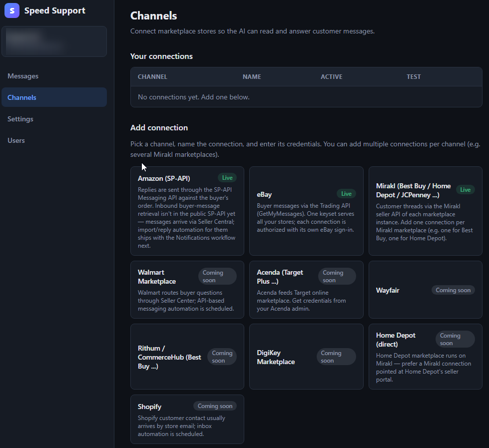Select the Acenda (Target Plus) card
489x448 pixels.
tap(306, 290)
